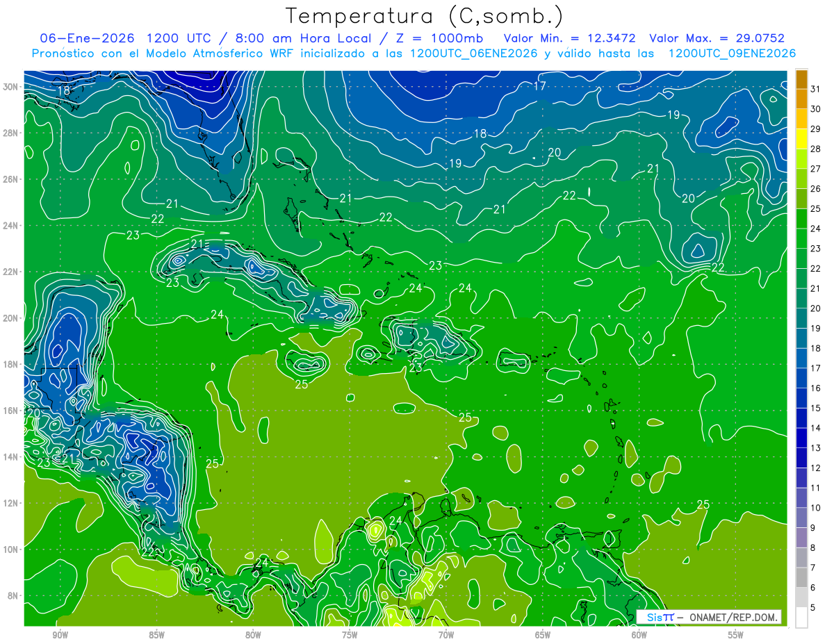This screenshot has width=834, height=644.
Task: Click legend value 13 on color bar
Action: [816, 448]
